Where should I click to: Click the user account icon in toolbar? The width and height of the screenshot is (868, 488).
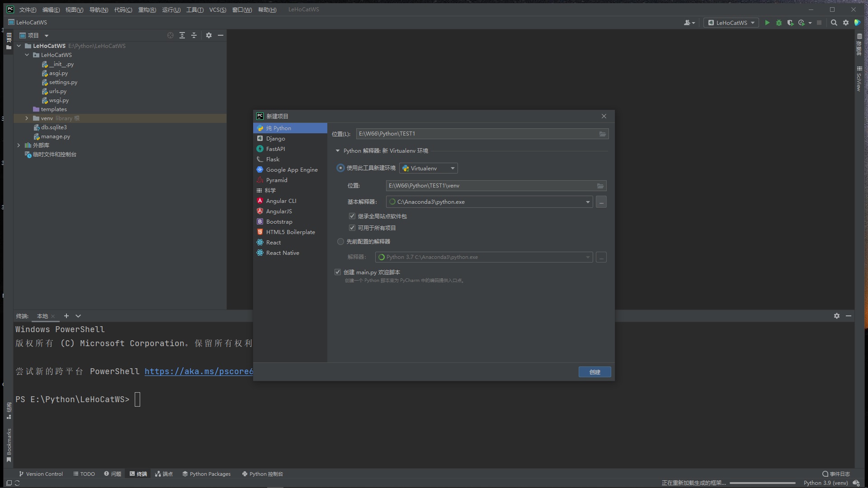[689, 23]
